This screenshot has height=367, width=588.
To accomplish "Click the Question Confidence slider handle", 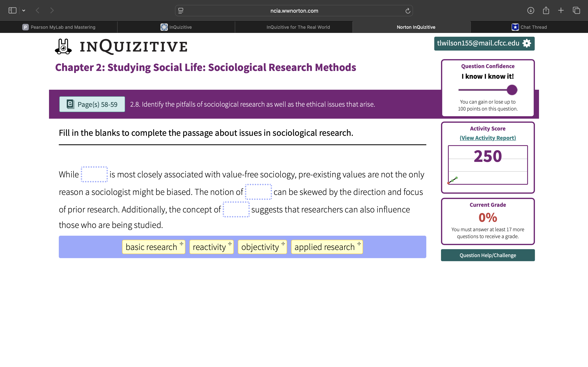I will (x=512, y=90).
